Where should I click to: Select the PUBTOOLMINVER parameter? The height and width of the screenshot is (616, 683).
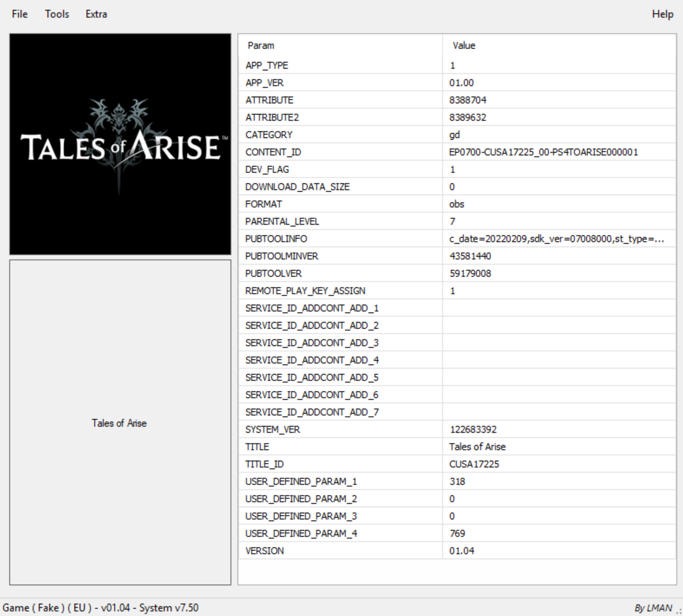coord(282,256)
